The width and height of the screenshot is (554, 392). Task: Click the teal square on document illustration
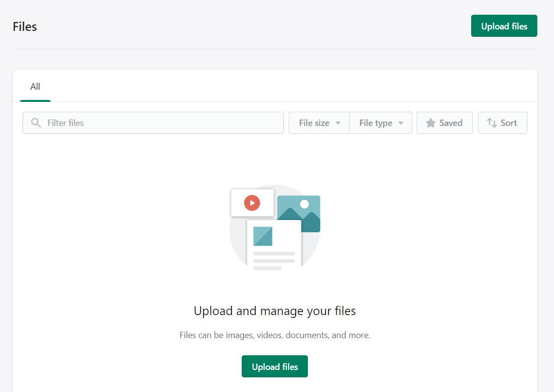pyautogui.click(x=263, y=236)
